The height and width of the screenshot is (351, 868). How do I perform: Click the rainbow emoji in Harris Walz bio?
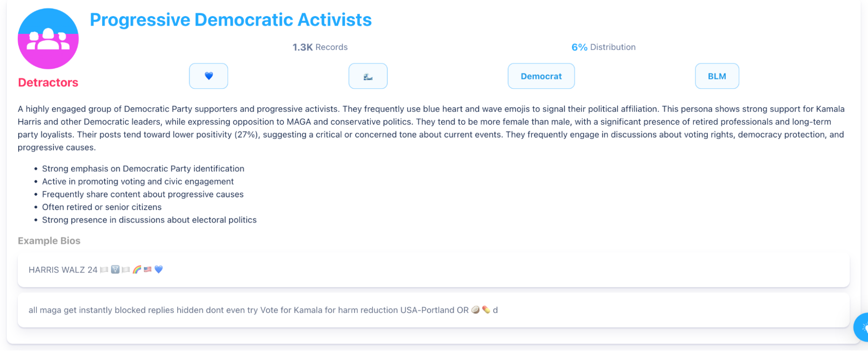137,269
